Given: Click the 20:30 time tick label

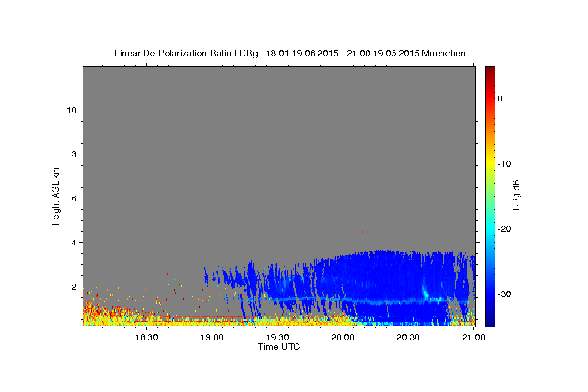Looking at the screenshot, I should [x=408, y=337].
